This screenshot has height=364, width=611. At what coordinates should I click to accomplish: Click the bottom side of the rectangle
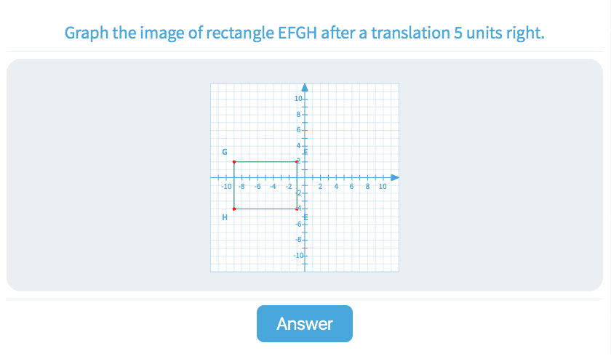click(265, 209)
